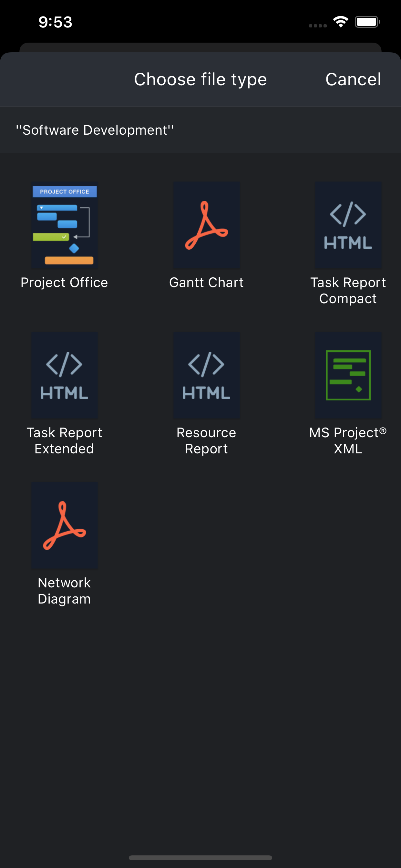Tap the battery indicator icon
The height and width of the screenshot is (868, 401).
pos(367,22)
